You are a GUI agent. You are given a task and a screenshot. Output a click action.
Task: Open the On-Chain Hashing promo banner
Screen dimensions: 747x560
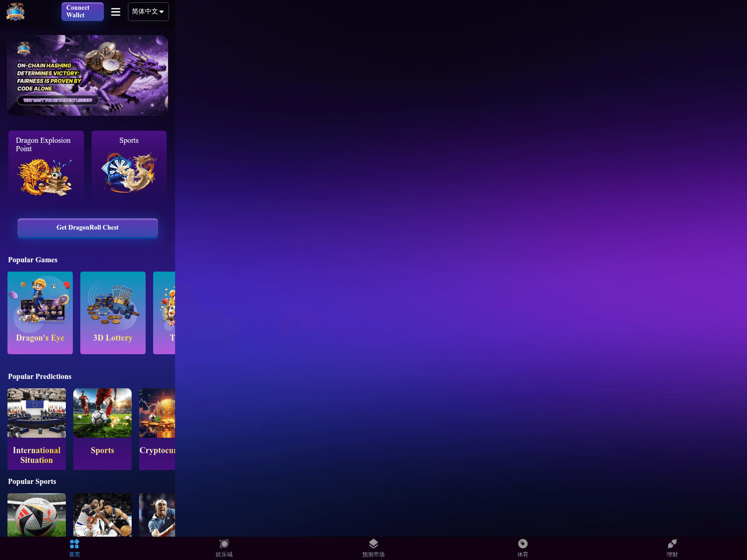[x=87, y=75]
